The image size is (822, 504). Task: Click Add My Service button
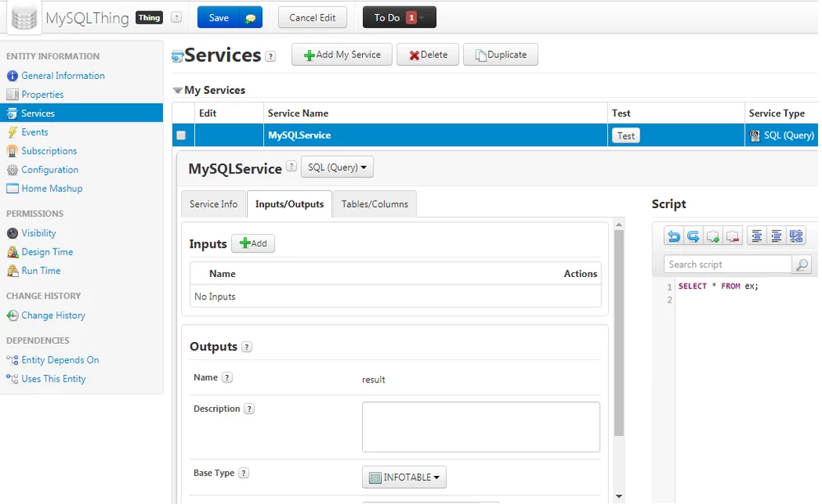coord(341,54)
